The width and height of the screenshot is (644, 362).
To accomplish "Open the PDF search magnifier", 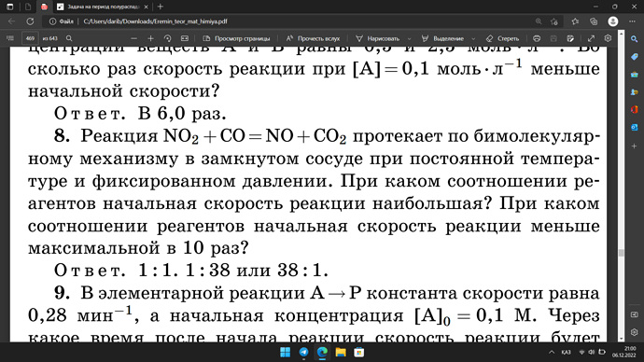I will (x=69, y=38).
